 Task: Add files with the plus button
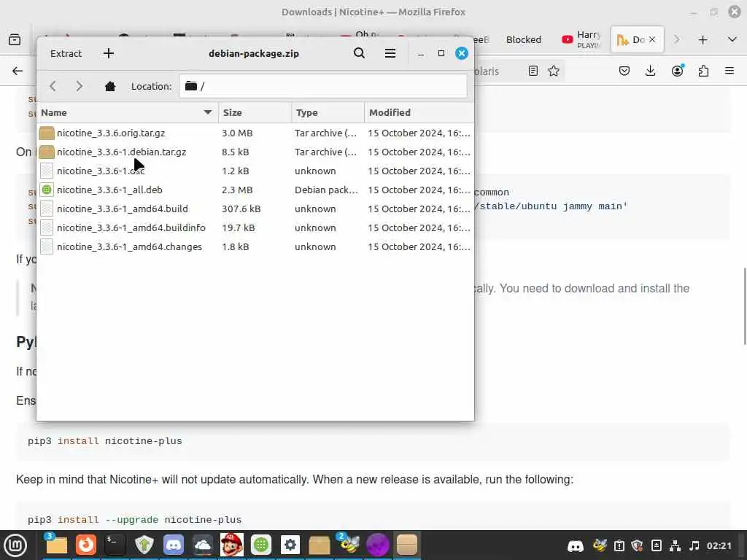point(109,53)
